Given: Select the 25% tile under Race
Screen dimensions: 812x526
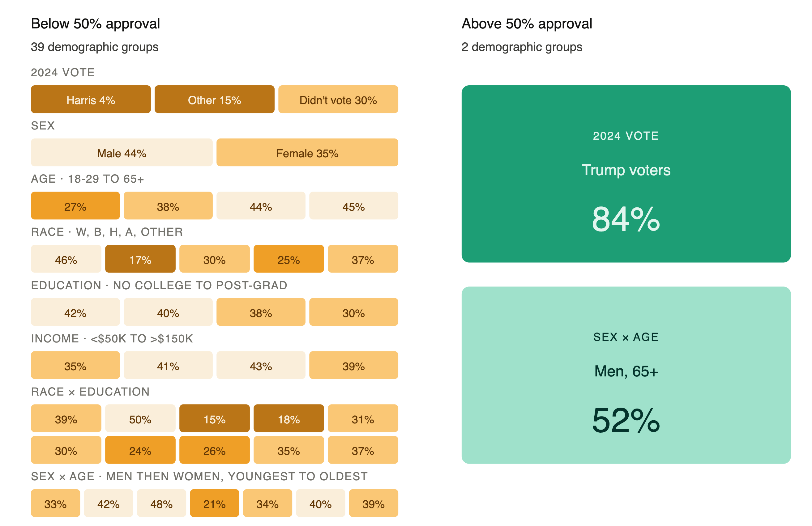Looking at the screenshot, I should [288, 259].
